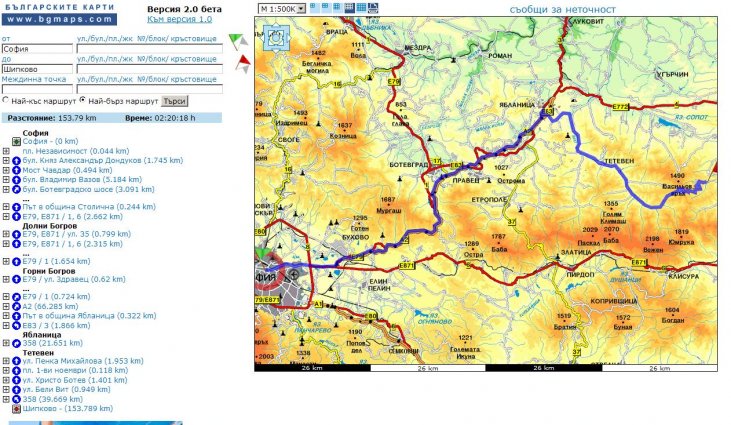Select the Най-къс маршрут radio button
Image resolution: width=731 pixels, height=425 pixels.
coord(6,101)
